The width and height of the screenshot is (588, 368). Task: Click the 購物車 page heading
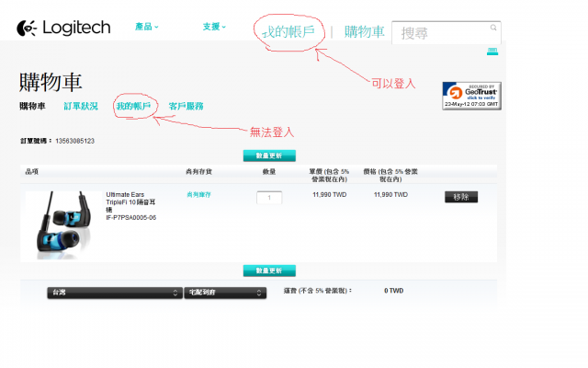[51, 82]
